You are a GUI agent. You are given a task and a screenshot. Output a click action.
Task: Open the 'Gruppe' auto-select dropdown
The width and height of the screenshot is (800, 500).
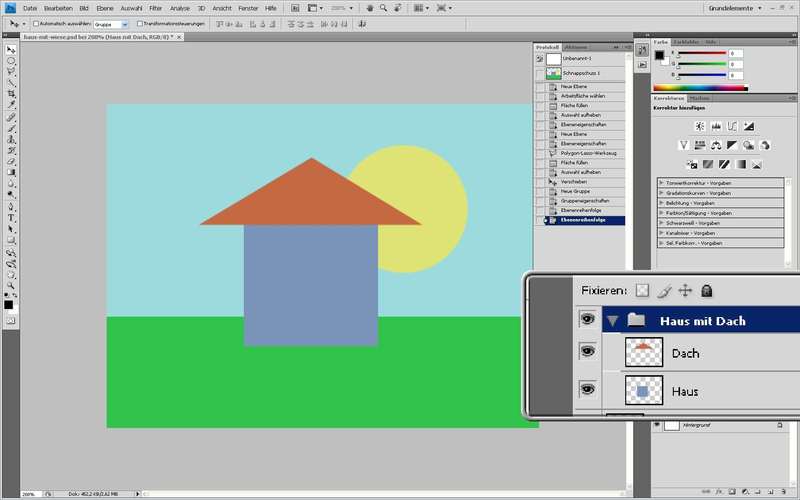(x=110, y=22)
